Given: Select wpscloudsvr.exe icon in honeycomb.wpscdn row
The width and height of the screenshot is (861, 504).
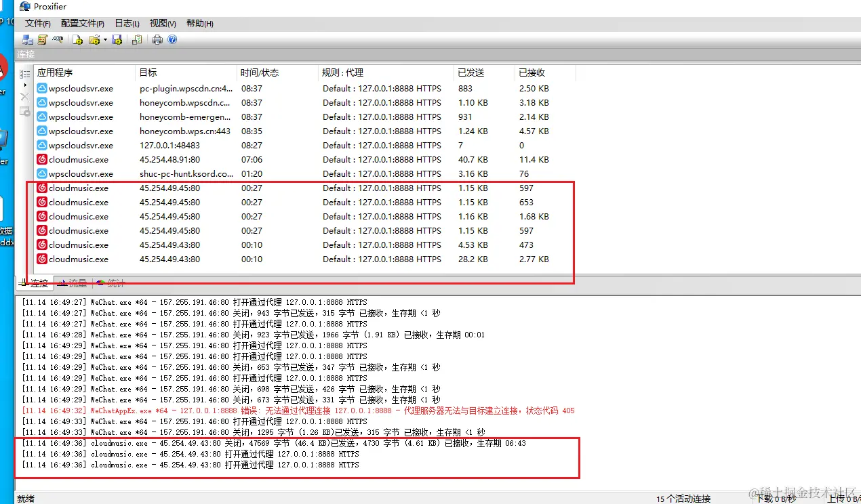Looking at the screenshot, I should coord(42,103).
